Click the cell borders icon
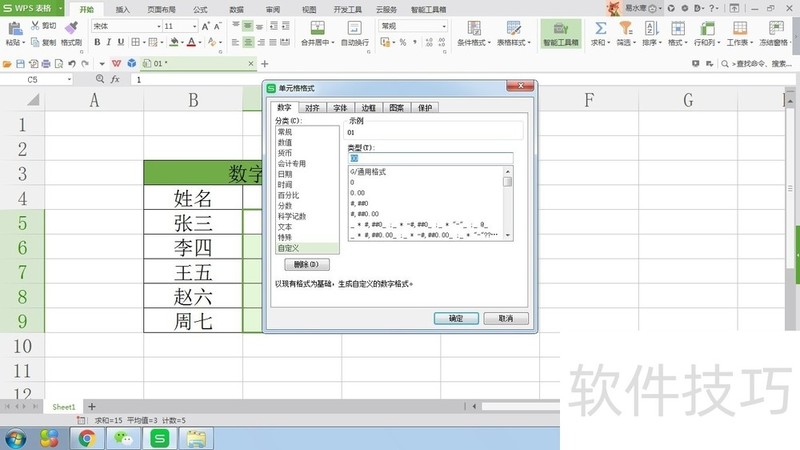This screenshot has width=800, height=450. click(x=135, y=42)
